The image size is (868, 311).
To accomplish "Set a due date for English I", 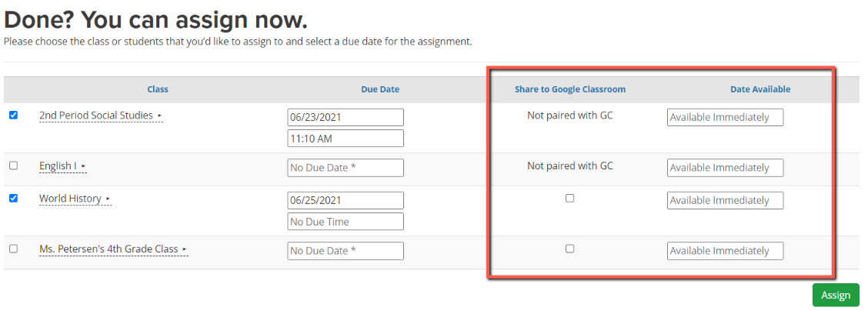I will pyautogui.click(x=346, y=168).
